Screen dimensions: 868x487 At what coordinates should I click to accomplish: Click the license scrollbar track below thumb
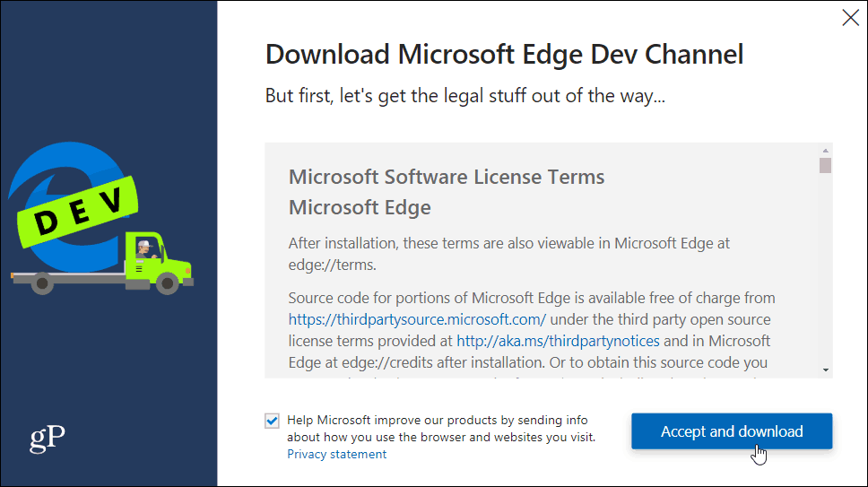coord(825,268)
